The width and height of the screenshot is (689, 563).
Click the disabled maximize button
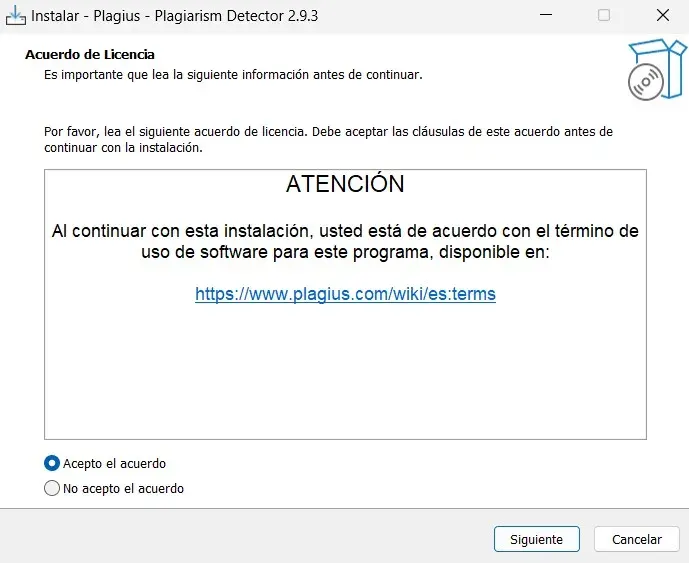604,15
